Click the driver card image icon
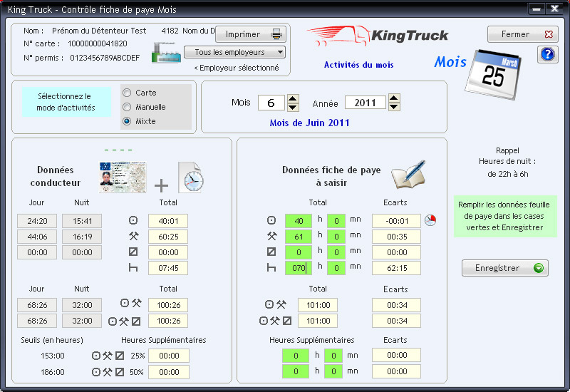The image size is (570, 392). [123, 177]
